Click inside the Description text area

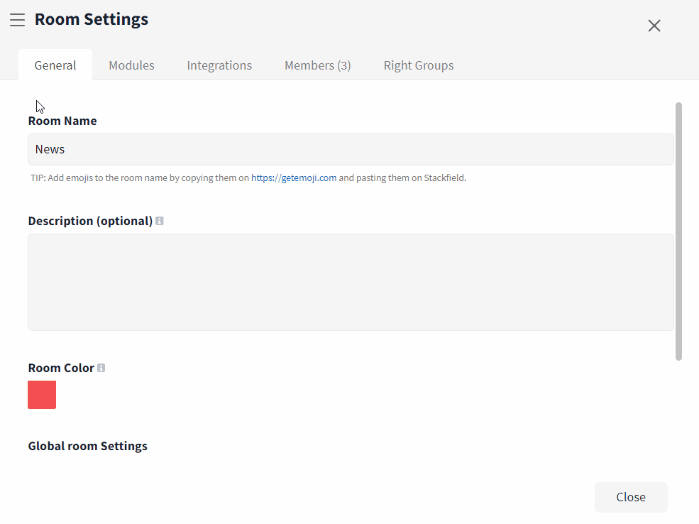pos(351,282)
